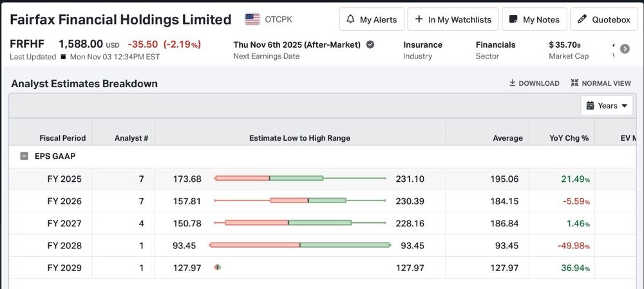Click the Fairfax Financial Holdings Limited title
This screenshot has height=289, width=644.
(120, 19)
